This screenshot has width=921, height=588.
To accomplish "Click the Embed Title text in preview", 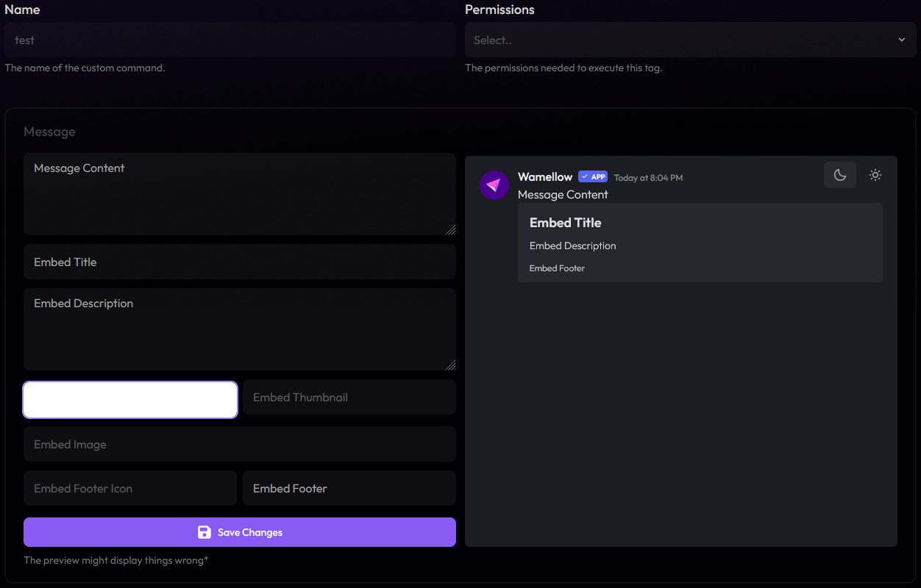I will coord(565,222).
